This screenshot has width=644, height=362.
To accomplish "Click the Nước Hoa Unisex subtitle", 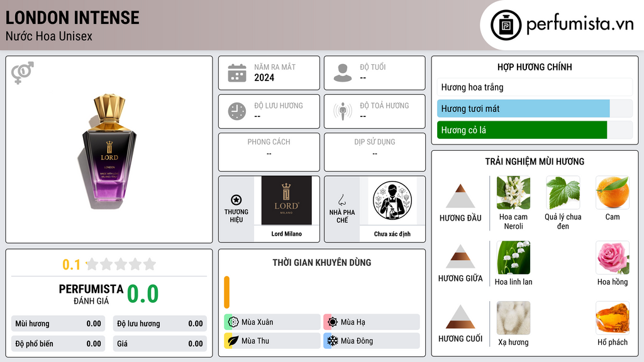I will click(49, 36).
